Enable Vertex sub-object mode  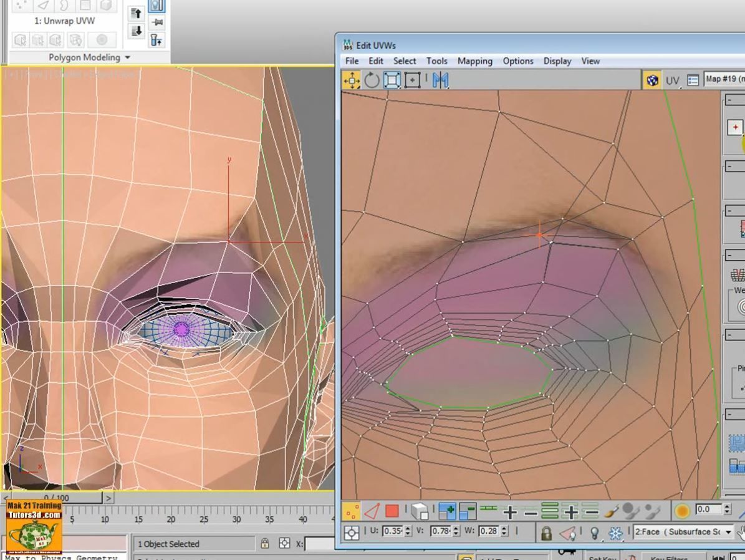pyautogui.click(x=352, y=511)
